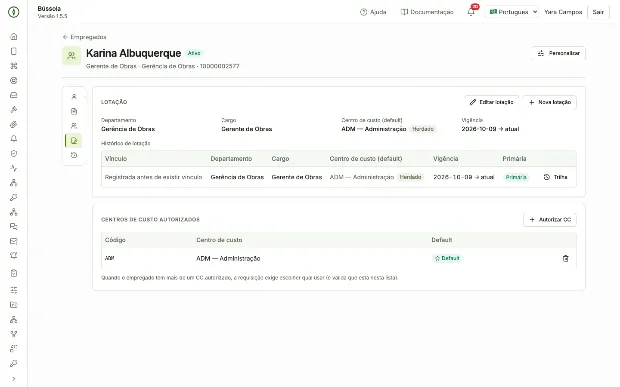Click 'Registrada antes de existir vínculo' cell

click(153, 177)
